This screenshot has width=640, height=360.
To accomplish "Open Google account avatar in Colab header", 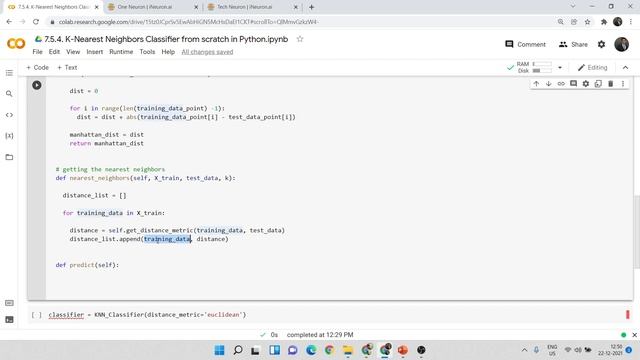I will [622, 44].
